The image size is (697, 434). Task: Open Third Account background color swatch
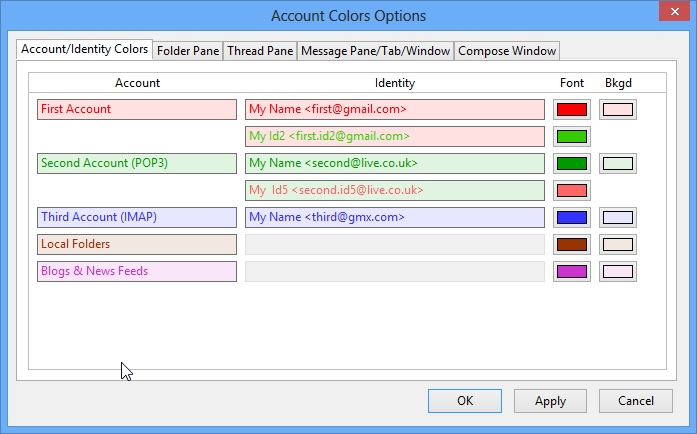point(618,217)
